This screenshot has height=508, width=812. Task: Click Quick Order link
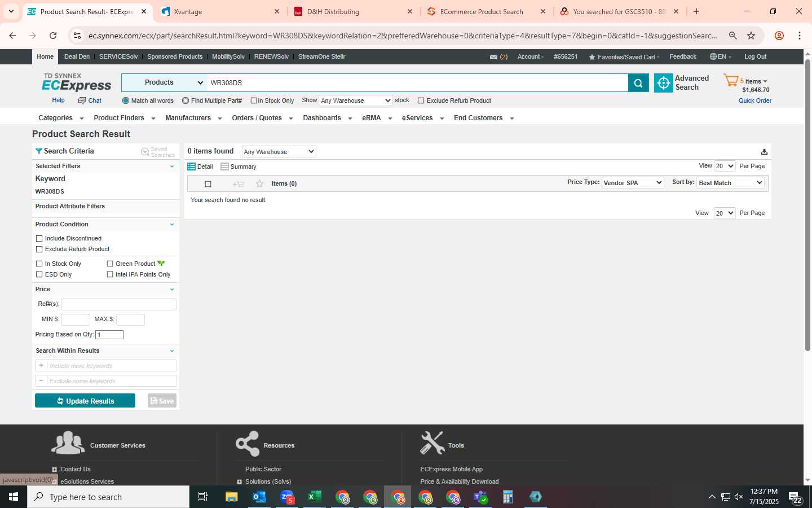[755, 100]
